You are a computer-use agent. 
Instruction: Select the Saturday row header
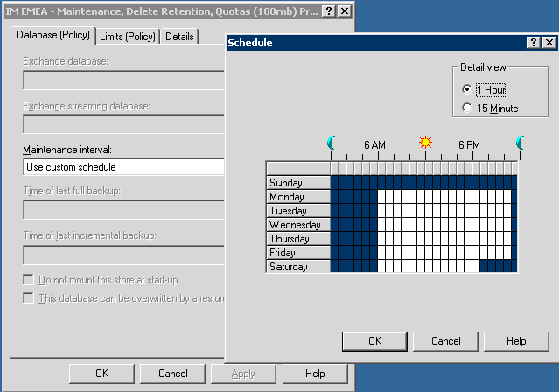[x=297, y=267]
